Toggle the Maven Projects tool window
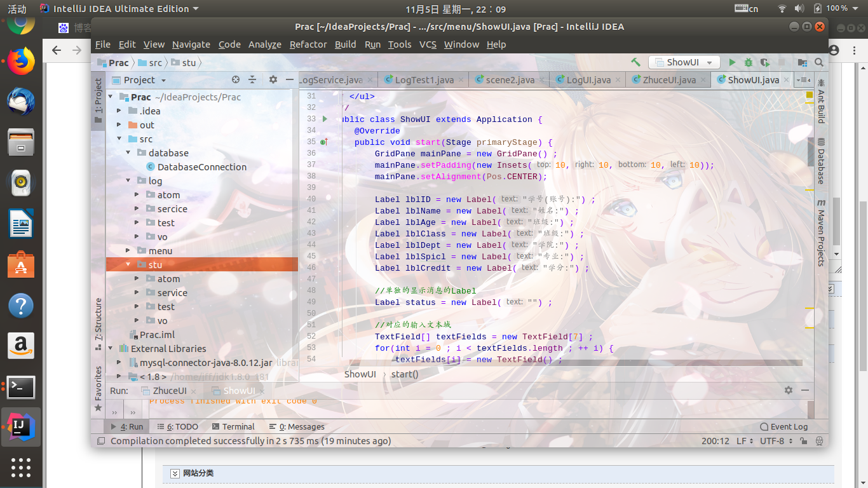868x488 pixels. (821, 233)
